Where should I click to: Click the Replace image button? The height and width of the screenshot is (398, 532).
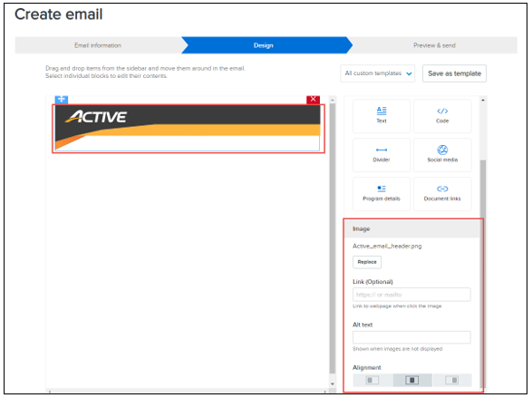point(367,262)
